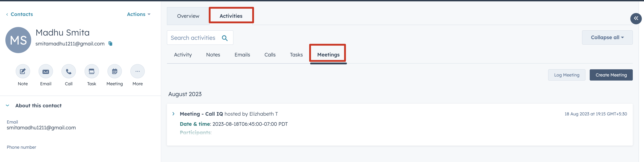644x162 pixels.
Task: Click the Create Meeting button
Action: pos(611,75)
